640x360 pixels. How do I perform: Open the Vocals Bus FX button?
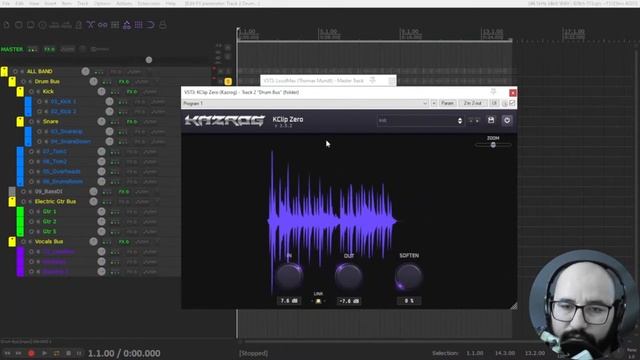pos(124,242)
